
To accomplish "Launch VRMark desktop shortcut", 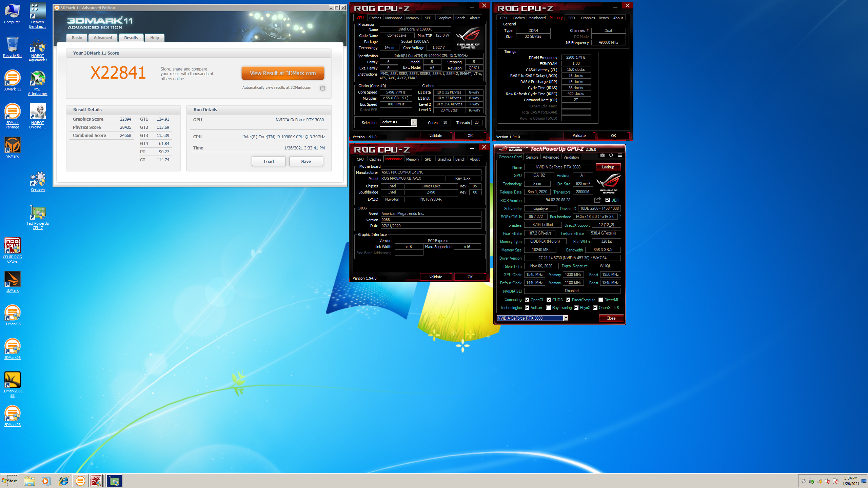I will 12,148.
